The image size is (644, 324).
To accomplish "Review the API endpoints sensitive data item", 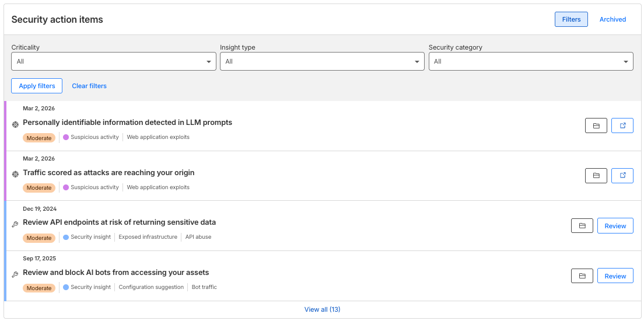I will [x=615, y=226].
